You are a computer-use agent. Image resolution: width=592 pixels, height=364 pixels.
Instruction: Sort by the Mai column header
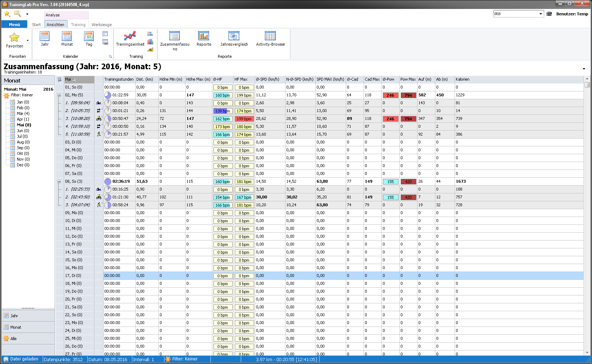[x=79, y=79]
